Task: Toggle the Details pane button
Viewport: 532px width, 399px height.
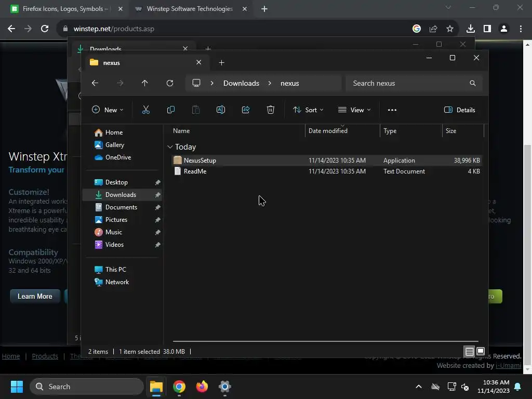Action: pos(459,110)
